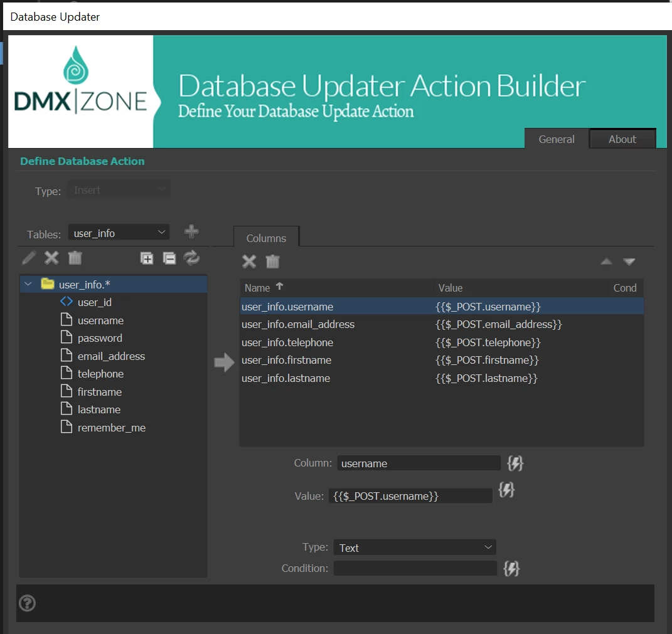Open the action Type Insert dropdown
Image resolution: width=672 pixels, height=634 pixels.
119,189
